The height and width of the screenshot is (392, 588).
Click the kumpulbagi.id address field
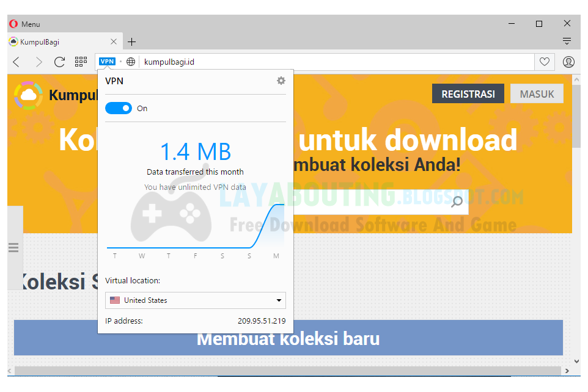pos(336,62)
